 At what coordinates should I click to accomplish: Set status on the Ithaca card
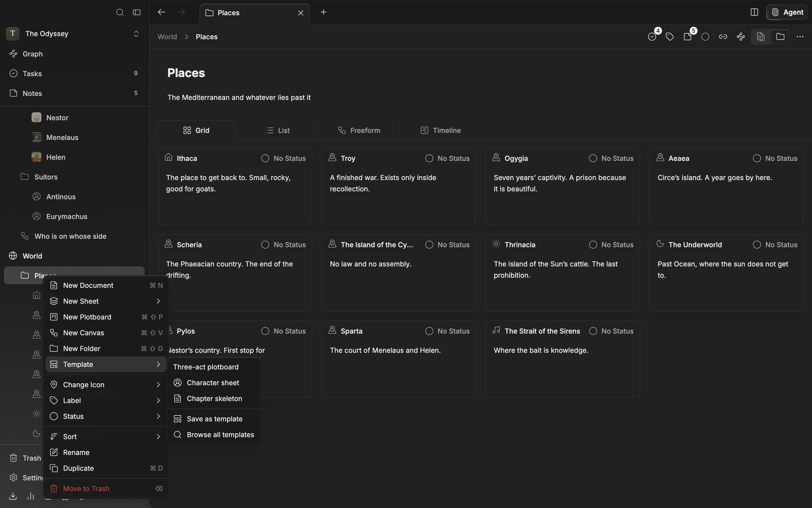pos(284,158)
